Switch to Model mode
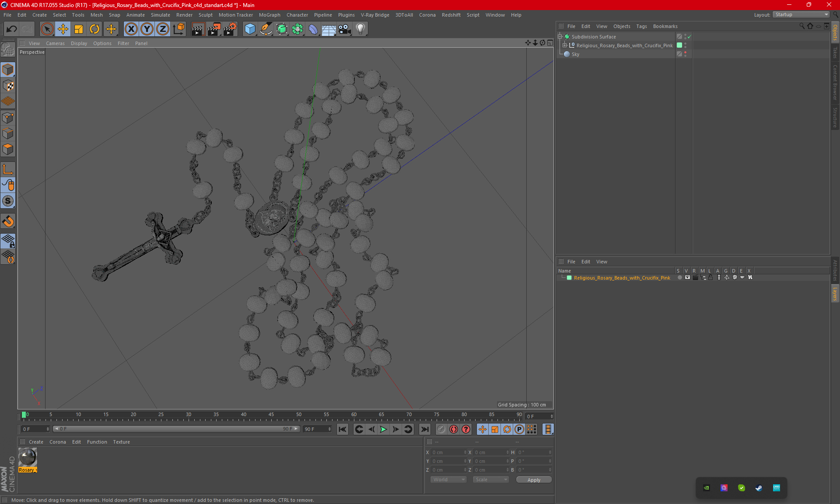 coord(8,70)
